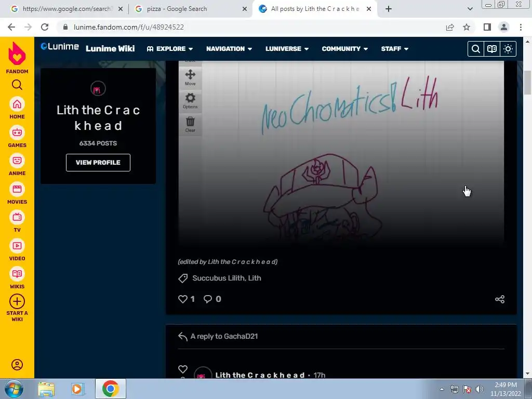
Task: Click the View Profile button
Action: tap(98, 163)
